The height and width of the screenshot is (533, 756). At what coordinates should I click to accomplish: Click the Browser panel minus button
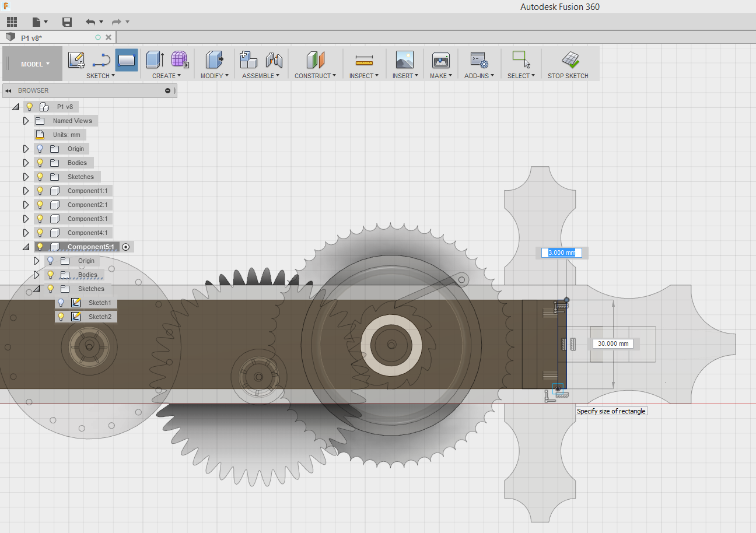point(167,90)
